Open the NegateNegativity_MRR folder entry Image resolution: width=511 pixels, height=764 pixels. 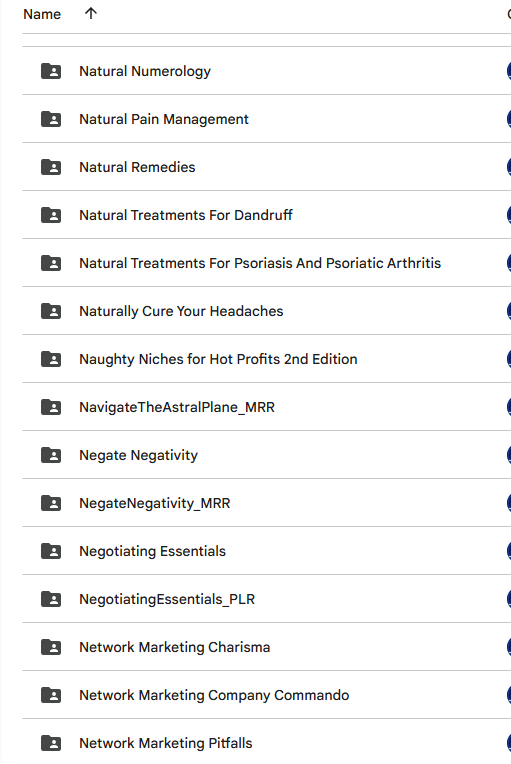pos(154,503)
